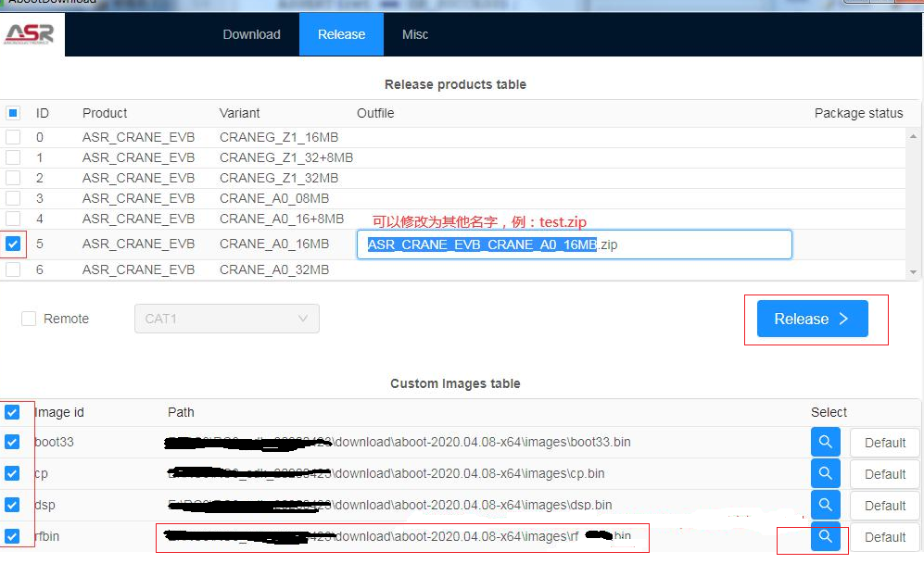Select the cp.bin path text
This screenshot has height=564, width=924.
[x=386, y=473]
